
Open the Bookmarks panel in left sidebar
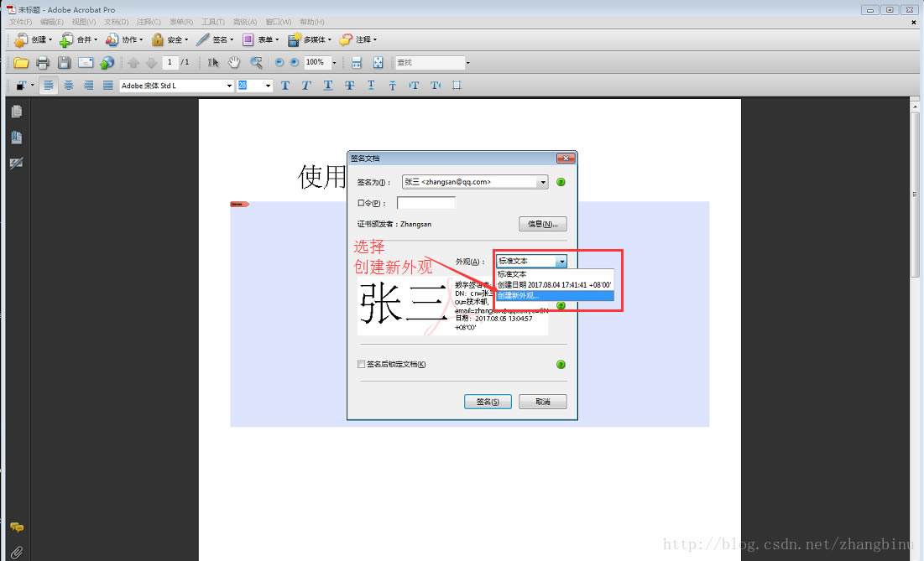pos(17,138)
